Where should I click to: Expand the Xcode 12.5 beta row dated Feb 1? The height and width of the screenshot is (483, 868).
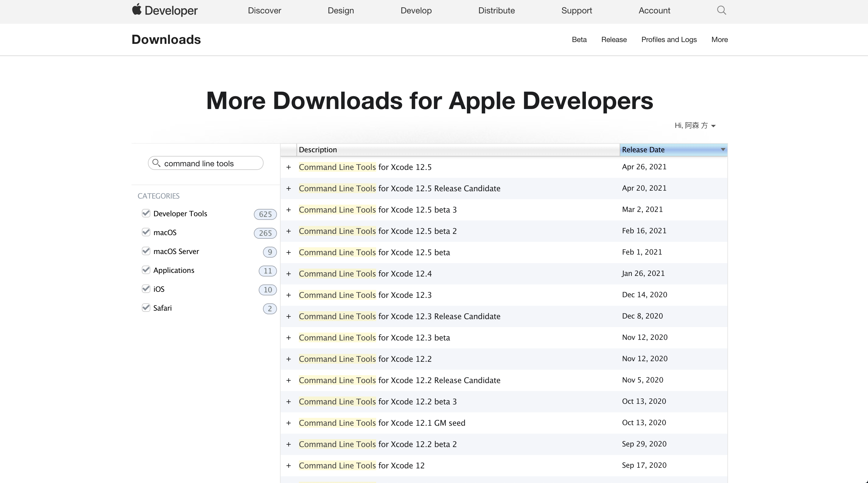pos(289,252)
